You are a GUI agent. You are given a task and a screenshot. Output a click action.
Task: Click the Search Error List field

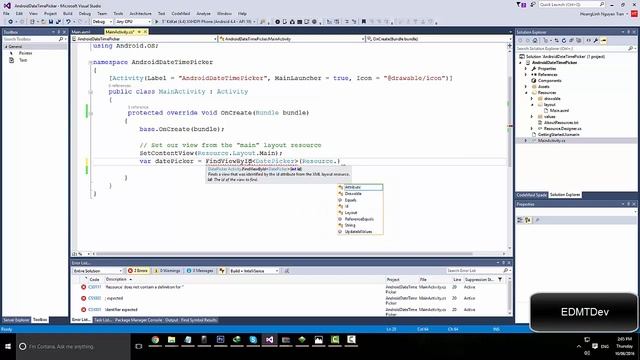tap(478, 271)
